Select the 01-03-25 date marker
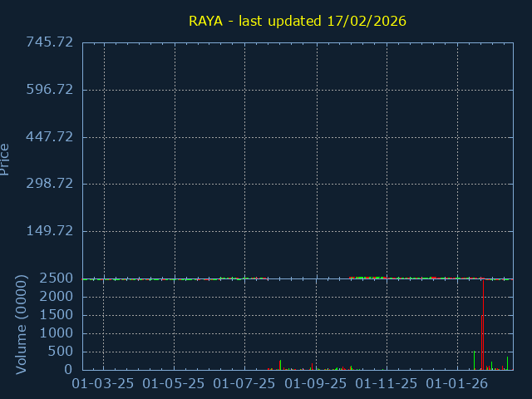This screenshot has height=399, width=532. (104, 384)
